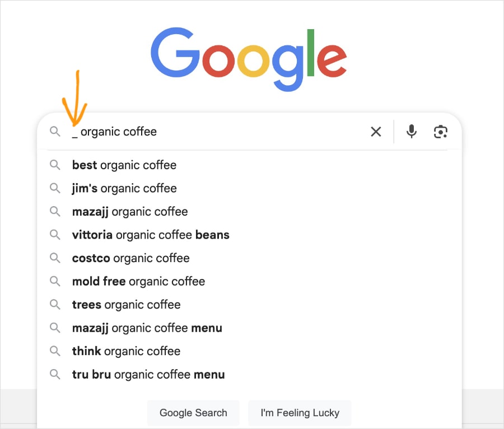Viewport: 504px width, 429px height.
Task: Click the microphone icon for voice search
Action: 412,132
